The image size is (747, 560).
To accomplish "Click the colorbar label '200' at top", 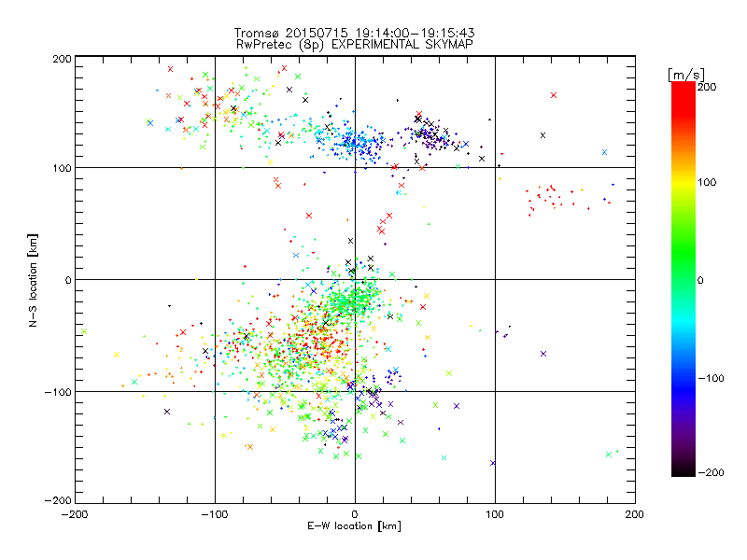I will 707,87.
